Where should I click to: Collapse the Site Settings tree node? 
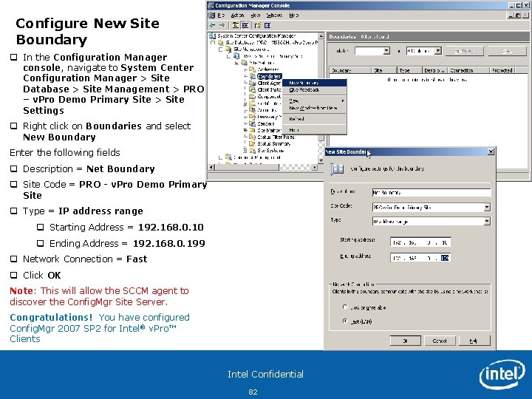237,63
